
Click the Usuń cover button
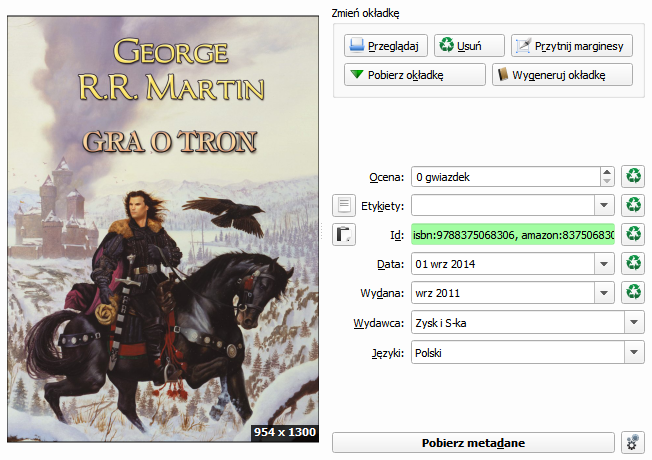[x=469, y=45]
